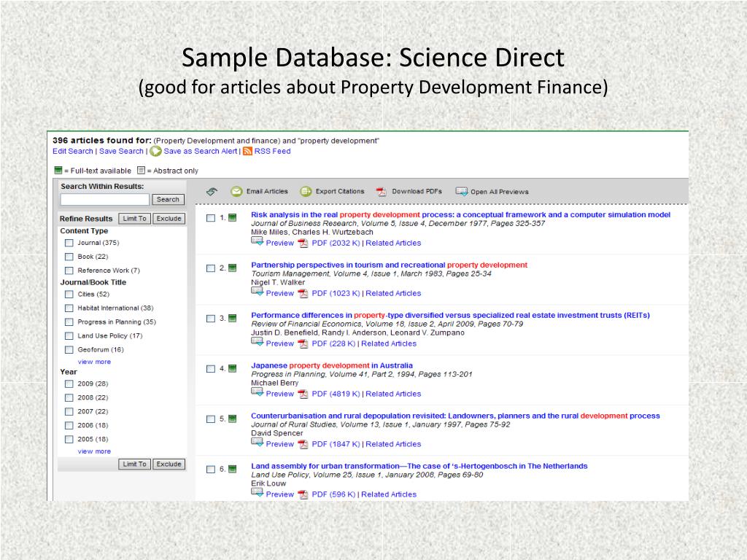Click the Search Within Results text field

[105, 200]
